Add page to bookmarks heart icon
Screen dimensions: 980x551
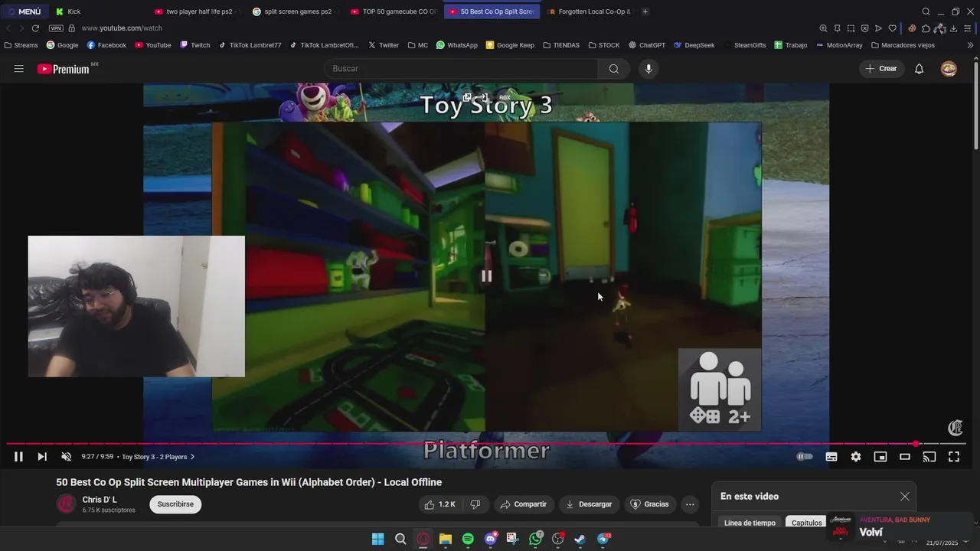(892, 28)
